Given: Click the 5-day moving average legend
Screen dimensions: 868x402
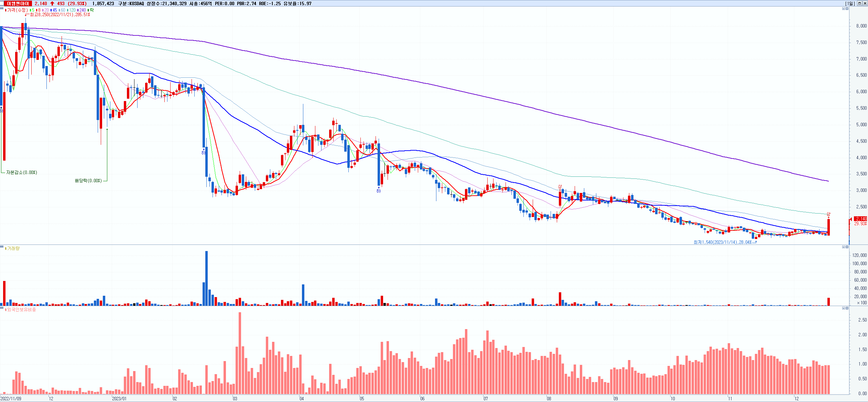Looking at the screenshot, I should pos(32,10).
